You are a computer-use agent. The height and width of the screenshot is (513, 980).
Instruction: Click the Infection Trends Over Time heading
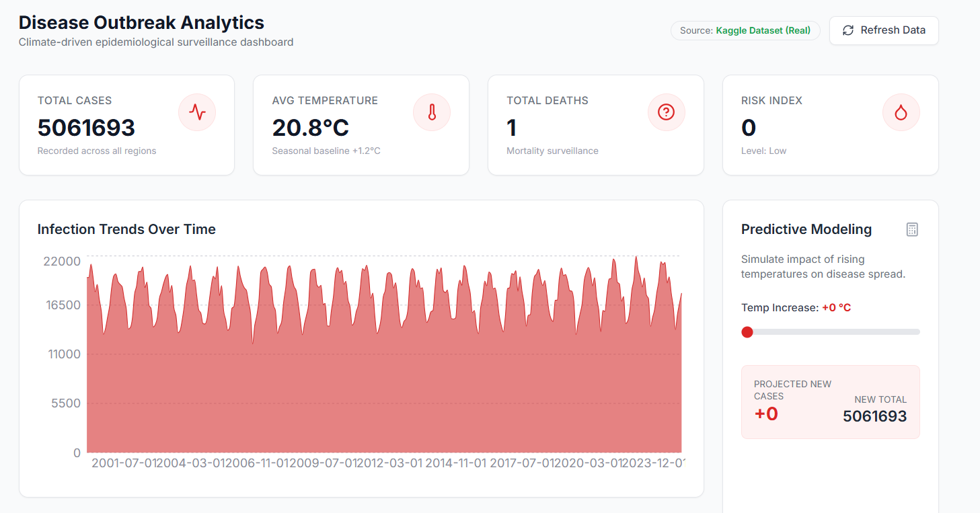tap(126, 229)
